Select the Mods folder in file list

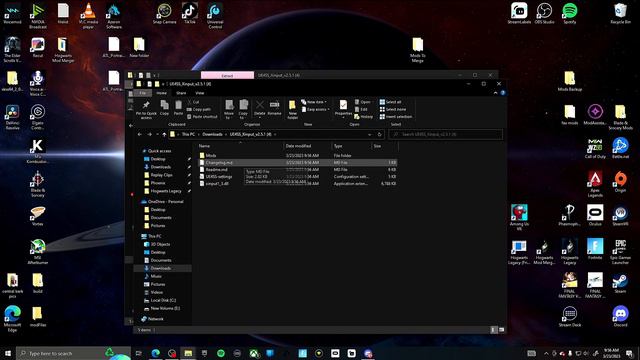pyautogui.click(x=211, y=156)
